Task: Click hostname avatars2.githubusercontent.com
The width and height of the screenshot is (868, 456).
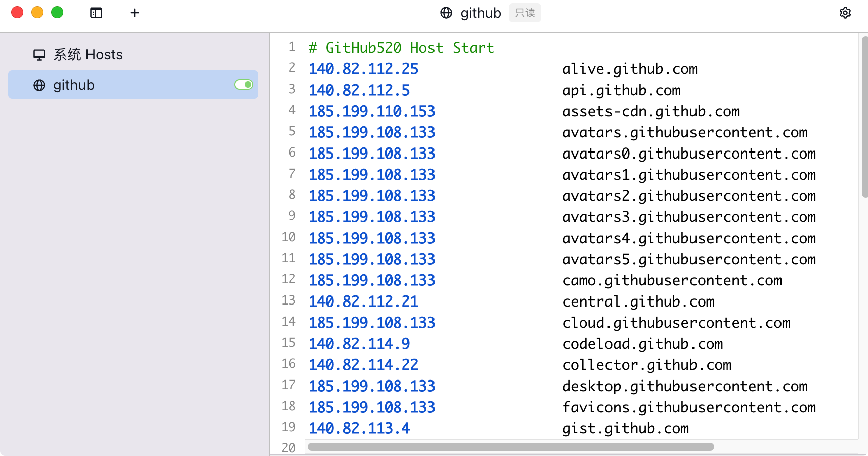Action: coord(689,196)
